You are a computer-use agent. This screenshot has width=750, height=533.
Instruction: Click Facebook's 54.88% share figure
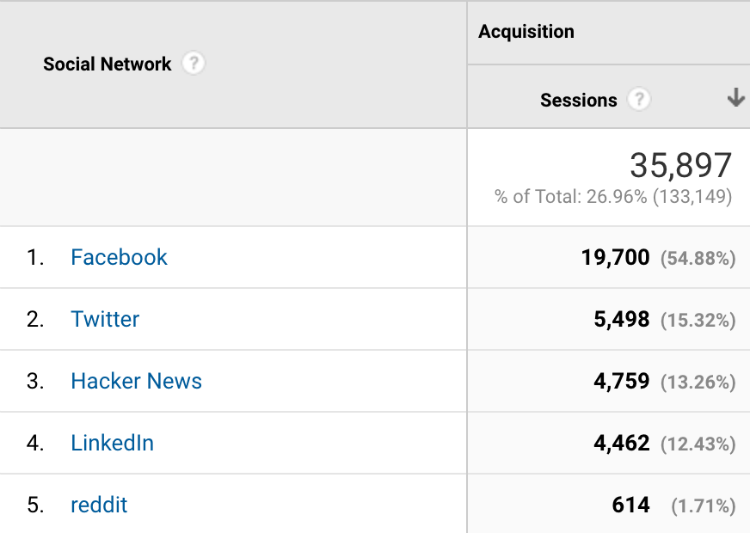pos(698,258)
